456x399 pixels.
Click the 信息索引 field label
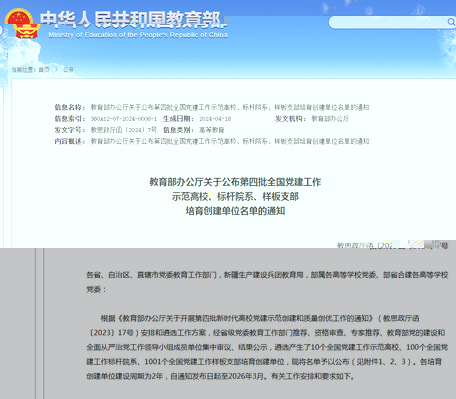[x=69, y=119]
